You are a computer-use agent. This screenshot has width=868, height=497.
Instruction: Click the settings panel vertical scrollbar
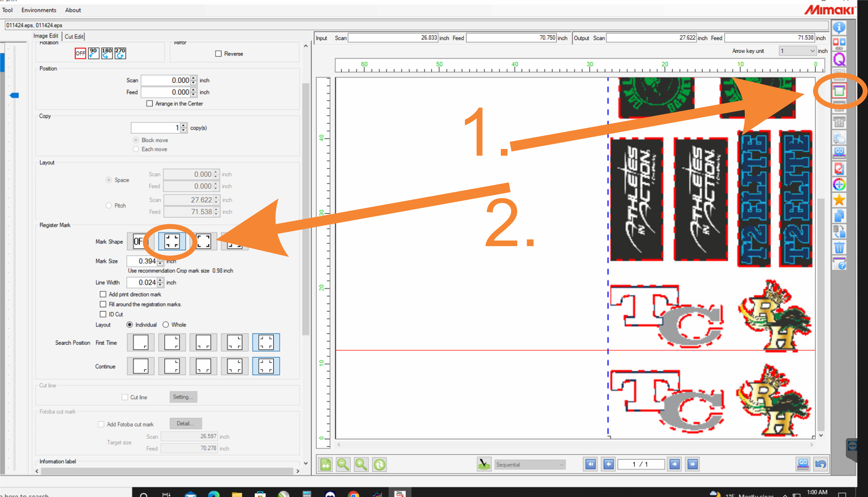pos(306,209)
